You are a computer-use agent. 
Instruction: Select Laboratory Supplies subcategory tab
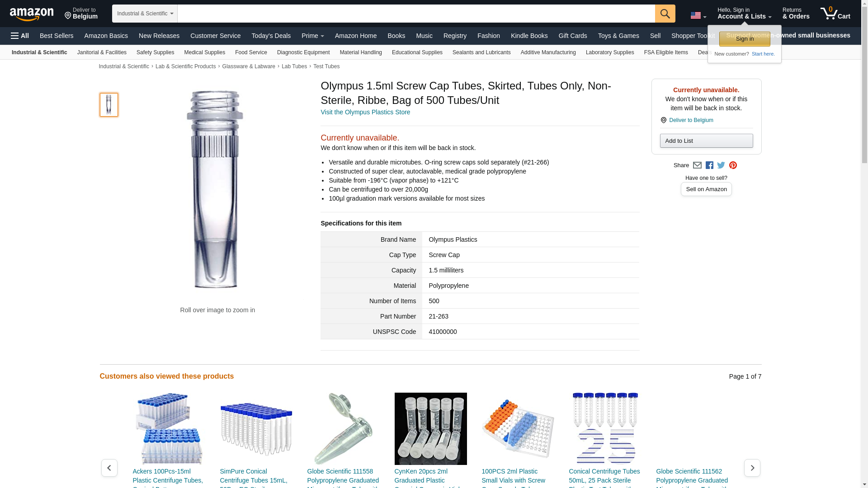pyautogui.click(x=610, y=52)
